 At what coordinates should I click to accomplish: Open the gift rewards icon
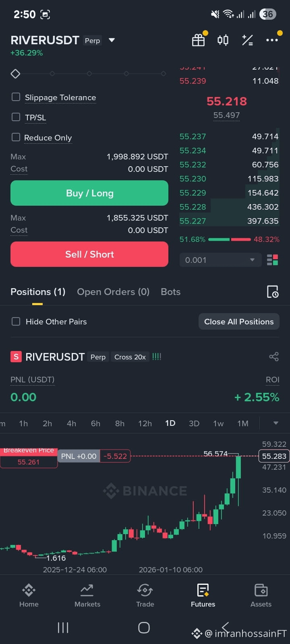[x=198, y=40]
